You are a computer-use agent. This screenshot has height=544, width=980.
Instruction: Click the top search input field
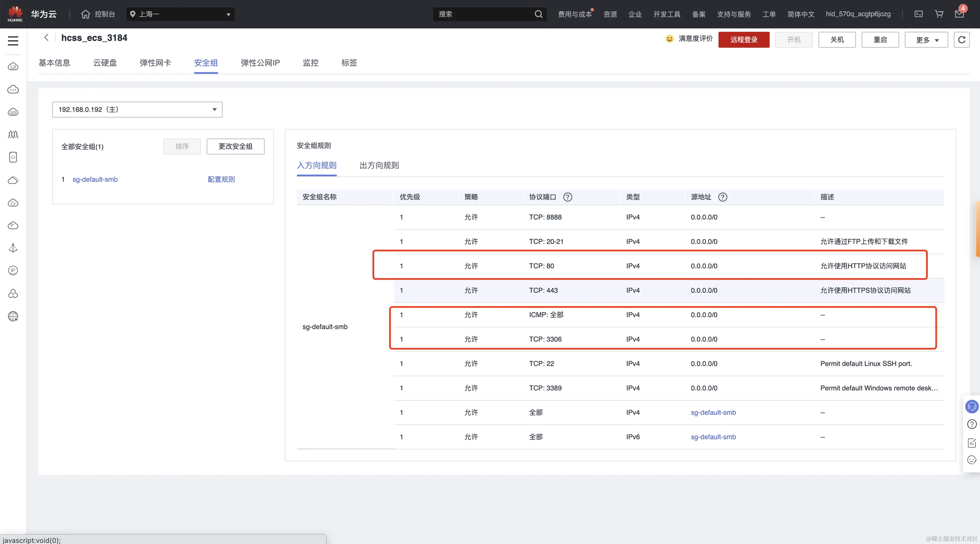[x=483, y=14]
